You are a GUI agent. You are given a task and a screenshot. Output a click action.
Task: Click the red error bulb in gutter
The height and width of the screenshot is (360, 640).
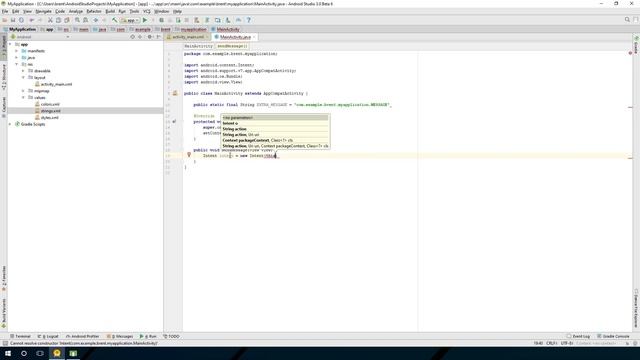point(189,155)
